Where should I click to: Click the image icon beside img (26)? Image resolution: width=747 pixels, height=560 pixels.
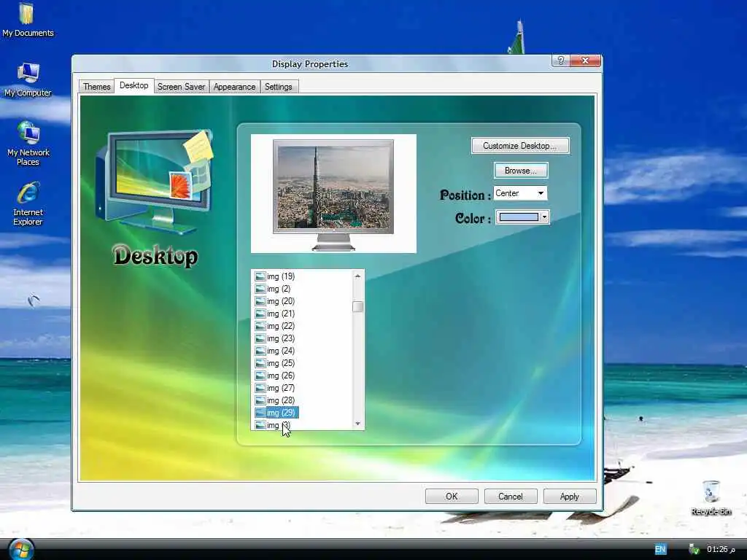(x=260, y=376)
